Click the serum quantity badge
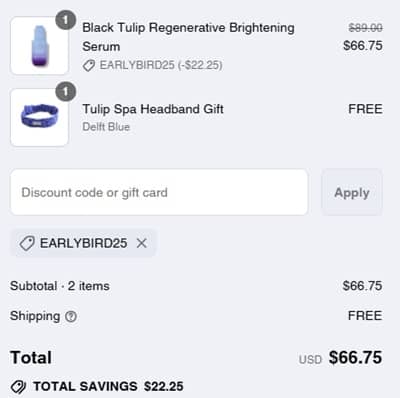The height and width of the screenshot is (398, 400). (65, 20)
